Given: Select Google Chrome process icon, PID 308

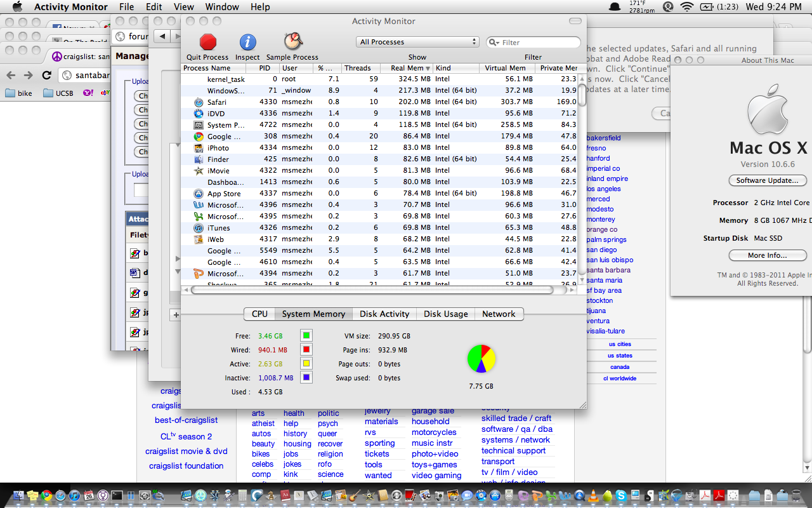Looking at the screenshot, I should pos(199,137).
